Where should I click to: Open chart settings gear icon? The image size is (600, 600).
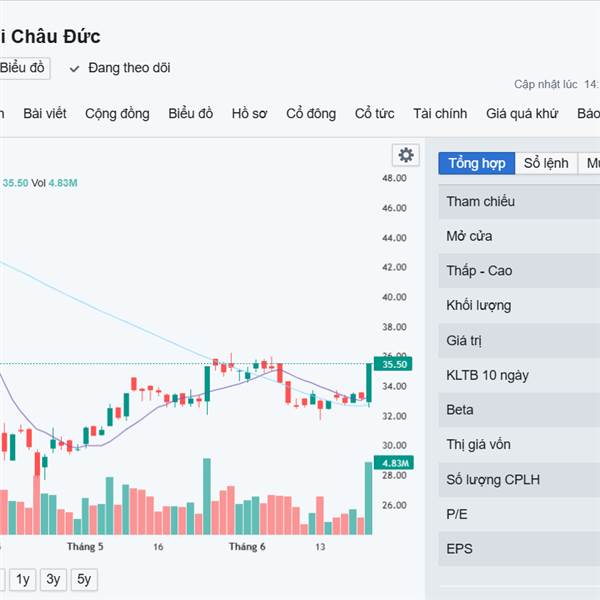tap(406, 155)
